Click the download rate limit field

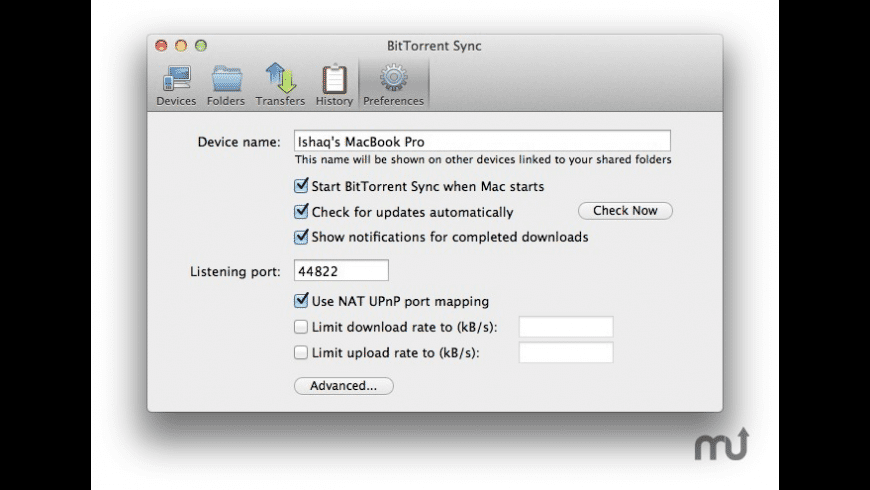(x=566, y=327)
